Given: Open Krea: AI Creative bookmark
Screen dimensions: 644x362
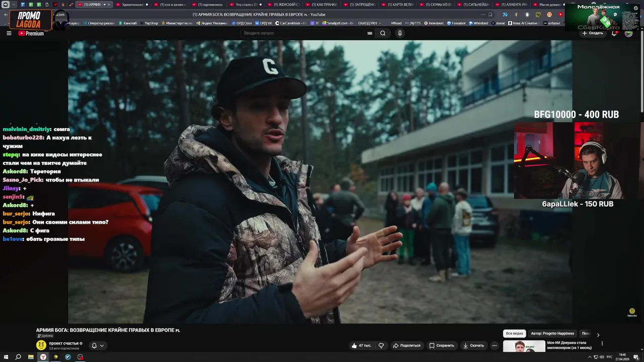Looking at the screenshot, I should (523, 23).
